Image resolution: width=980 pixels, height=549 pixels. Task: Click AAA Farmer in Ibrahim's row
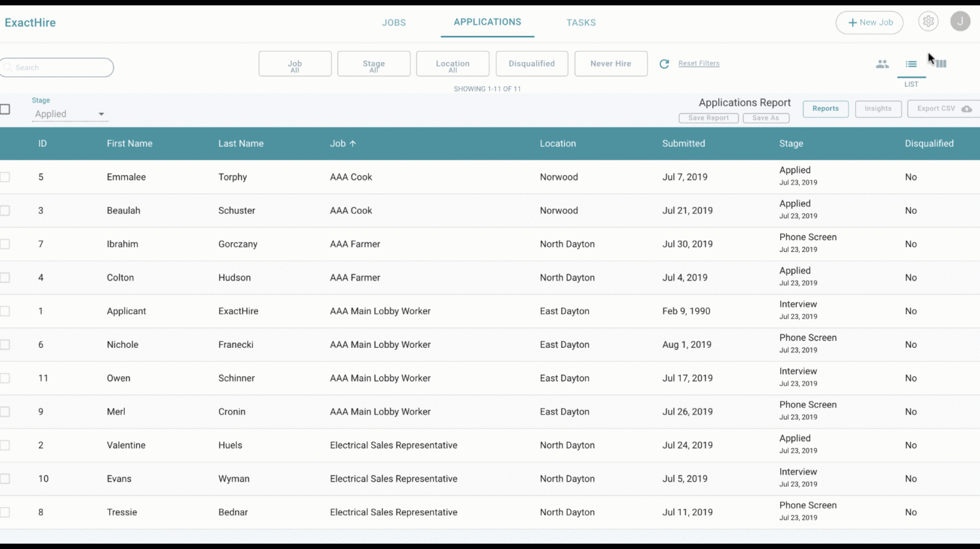355,244
